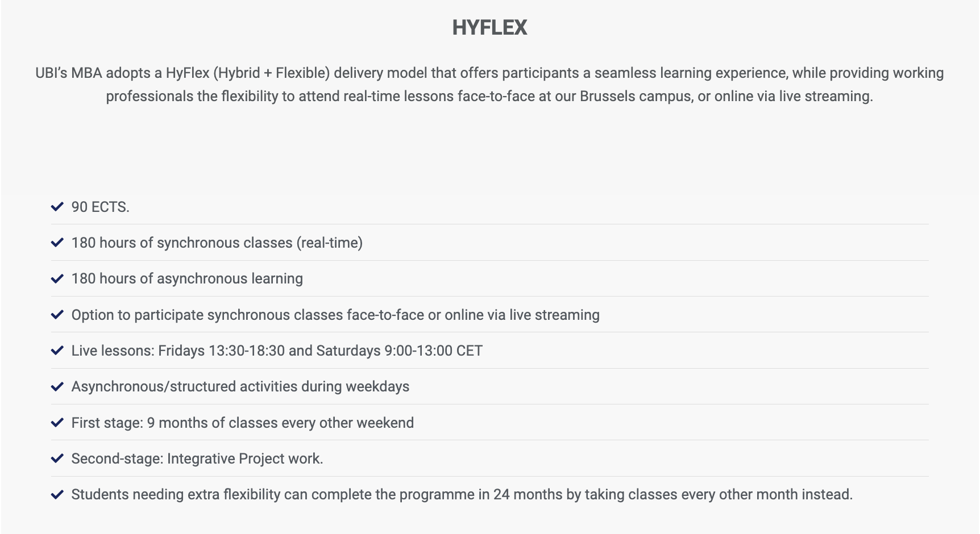980x534 pixels.
Task: Click checkmark beside Asynchronous/structured activities item
Action: coord(57,386)
